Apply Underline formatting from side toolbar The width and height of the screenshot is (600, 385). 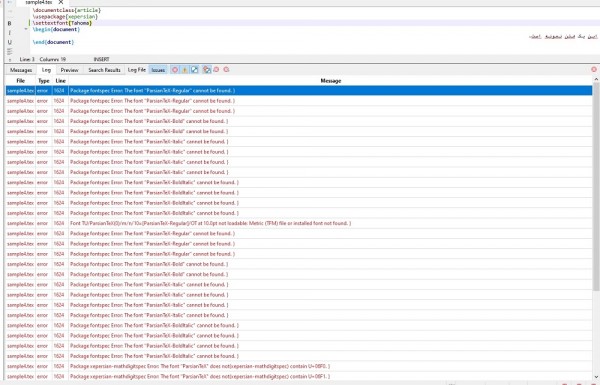[x=10, y=42]
